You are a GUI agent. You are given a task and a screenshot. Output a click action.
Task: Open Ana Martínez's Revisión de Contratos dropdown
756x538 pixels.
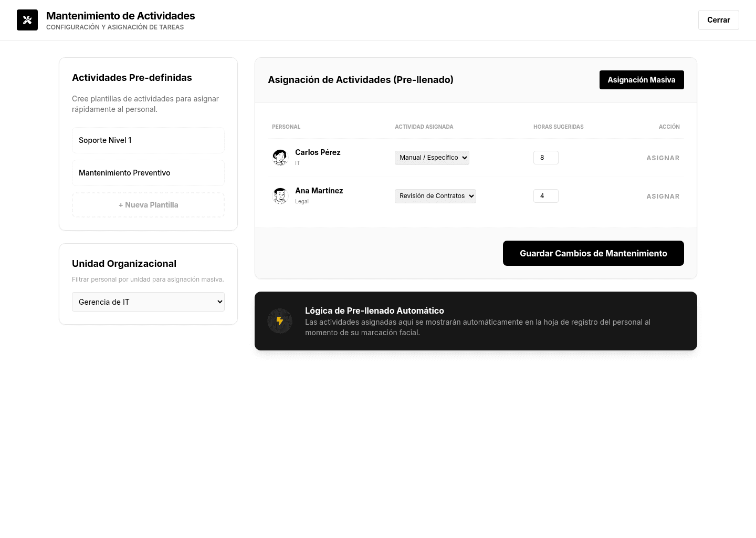(435, 196)
